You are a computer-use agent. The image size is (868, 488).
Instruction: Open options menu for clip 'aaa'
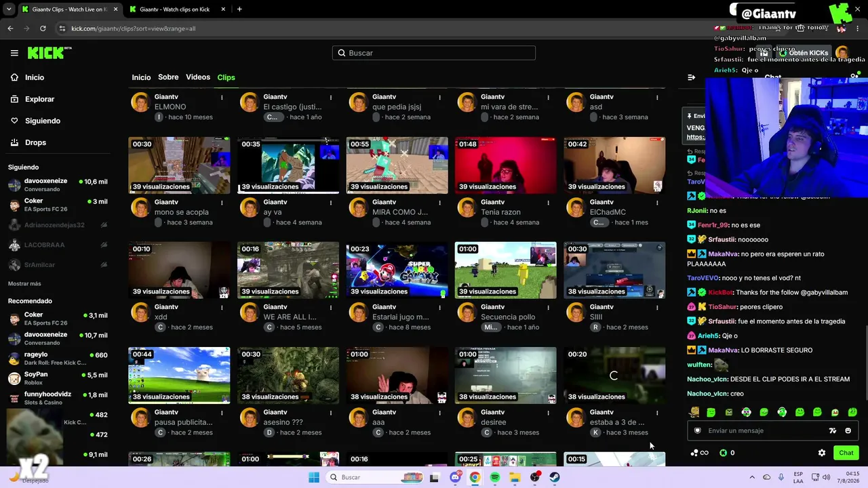click(x=439, y=413)
